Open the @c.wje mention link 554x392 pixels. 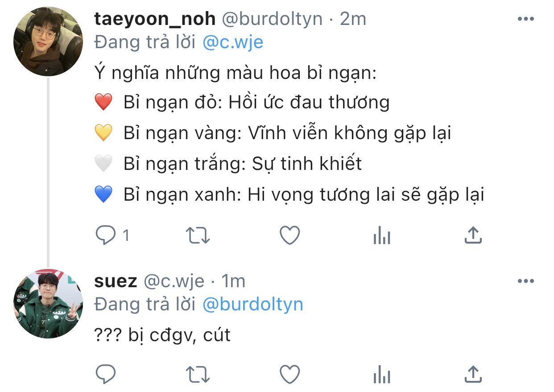pos(233,42)
